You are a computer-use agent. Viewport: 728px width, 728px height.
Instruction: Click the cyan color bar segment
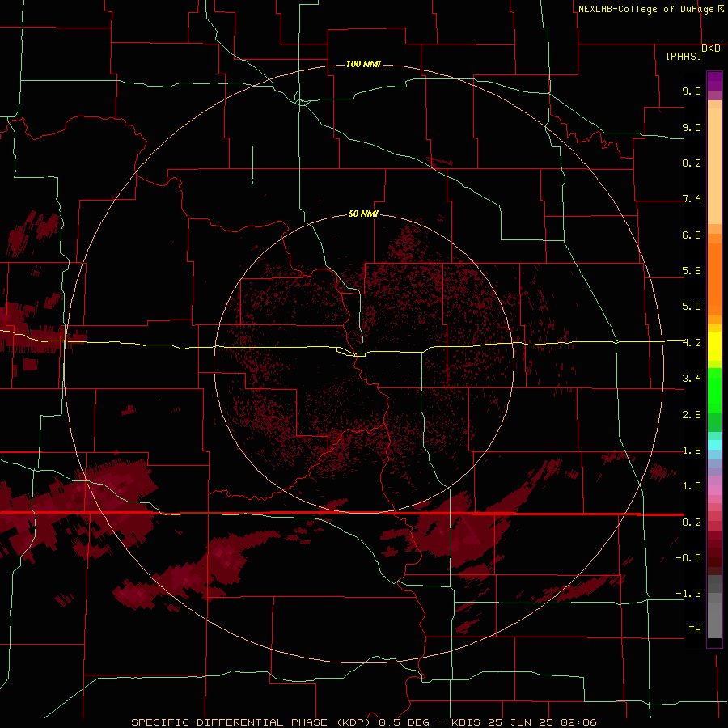714,445
